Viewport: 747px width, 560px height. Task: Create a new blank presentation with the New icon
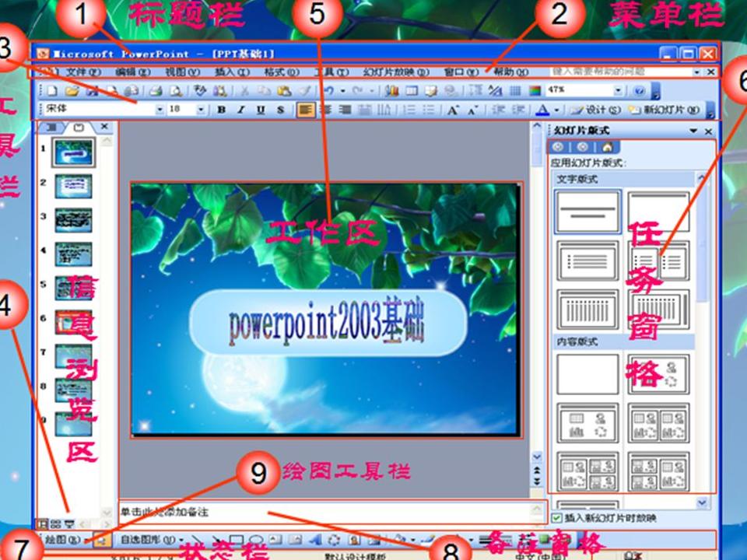[51, 90]
